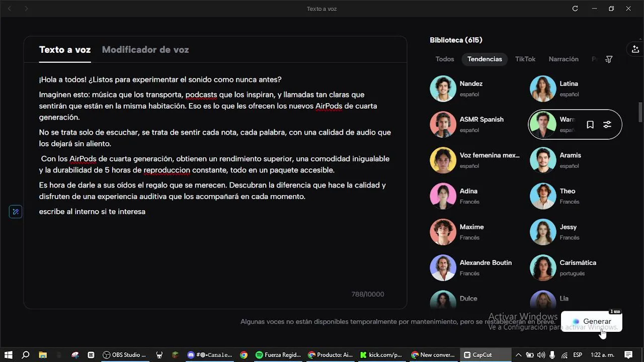The height and width of the screenshot is (362, 644).
Task: Click the voice library scrollbar
Action: (x=640, y=112)
